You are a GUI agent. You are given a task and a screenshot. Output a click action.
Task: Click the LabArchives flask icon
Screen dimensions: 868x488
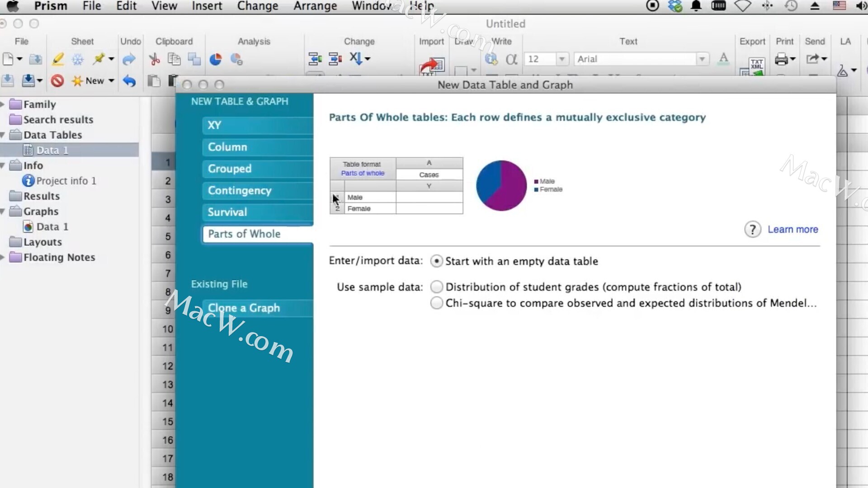[x=842, y=71]
